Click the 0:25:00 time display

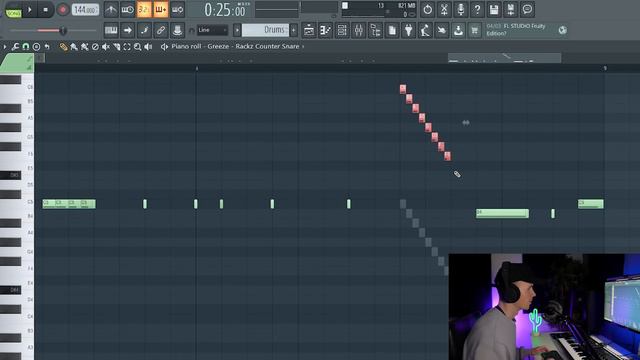click(x=225, y=10)
